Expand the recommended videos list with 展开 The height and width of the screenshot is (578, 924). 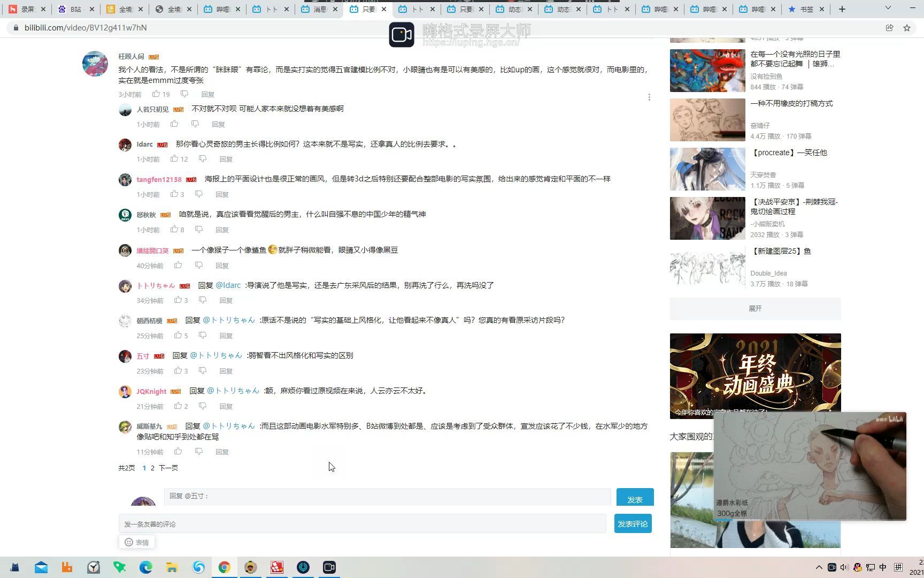[x=755, y=309]
